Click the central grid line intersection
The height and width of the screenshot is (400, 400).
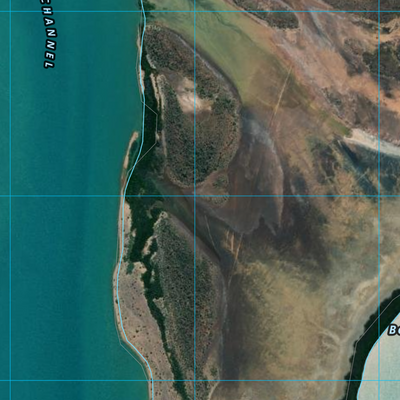pyautogui.click(x=195, y=196)
